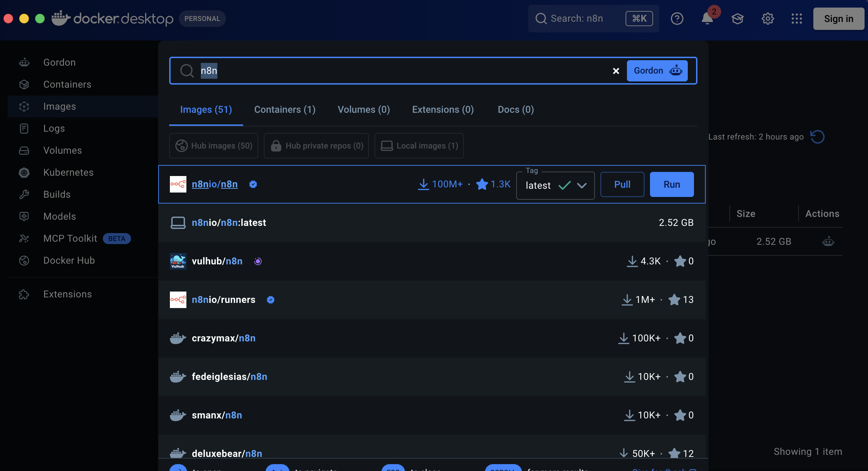Click the blue Gordon button in search
This screenshot has width=868, height=471.
tap(657, 71)
